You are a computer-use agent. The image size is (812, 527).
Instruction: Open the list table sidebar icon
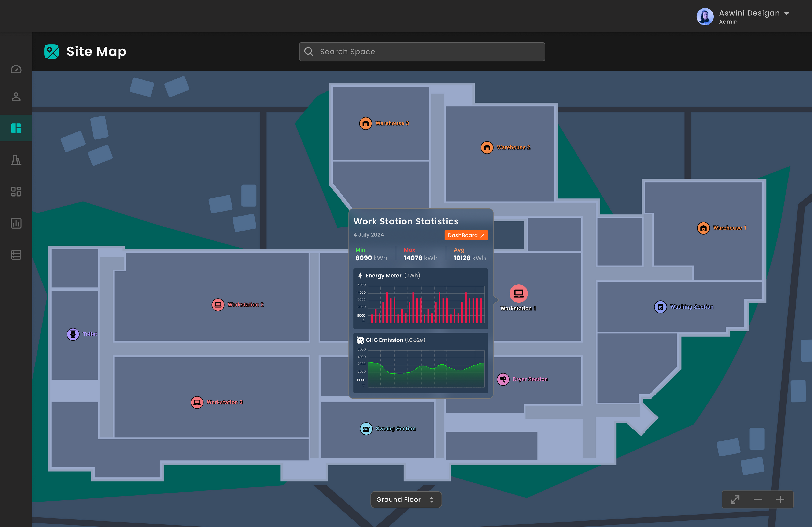pyautogui.click(x=16, y=255)
